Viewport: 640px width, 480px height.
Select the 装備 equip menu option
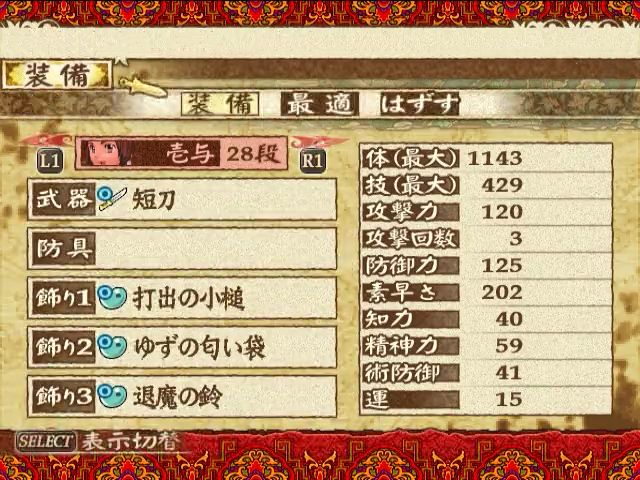pos(220,104)
